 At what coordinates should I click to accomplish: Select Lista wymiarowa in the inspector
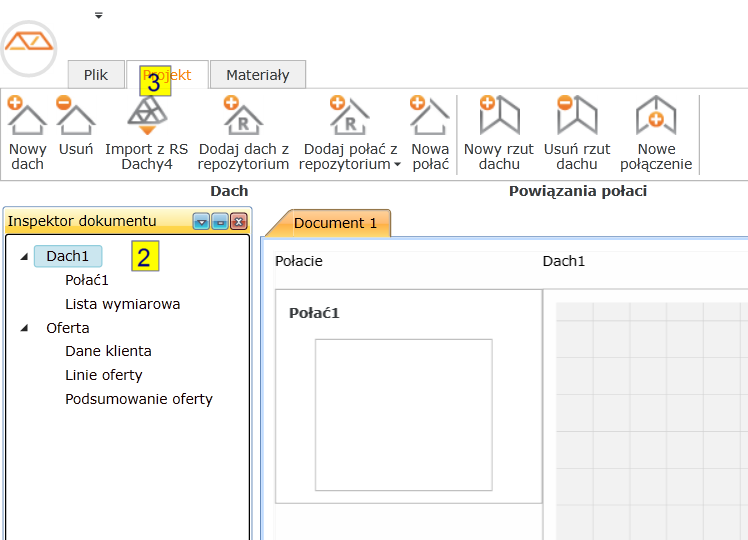[x=122, y=304]
